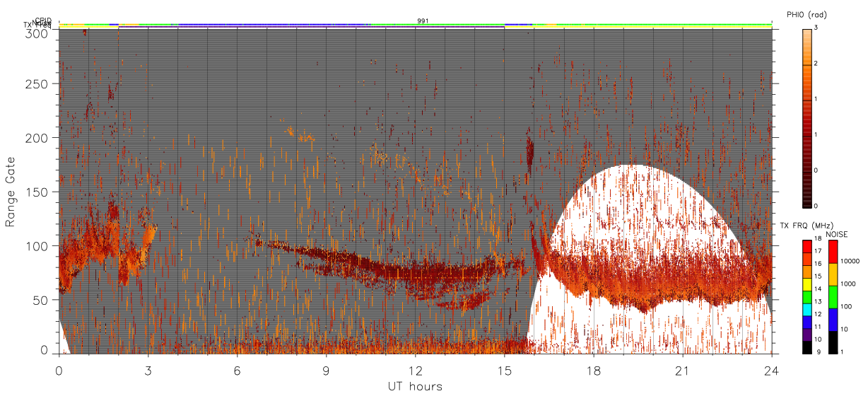Click the 14 label on the TX FRQ scale
The width and height of the screenshot is (868, 401).
(818, 291)
